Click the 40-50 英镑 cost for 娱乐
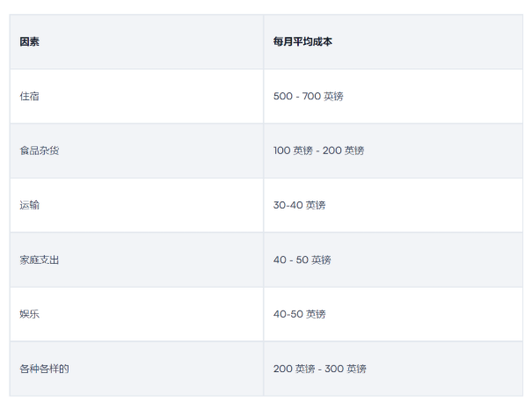Screen dimensions: 532x402 [299, 314]
